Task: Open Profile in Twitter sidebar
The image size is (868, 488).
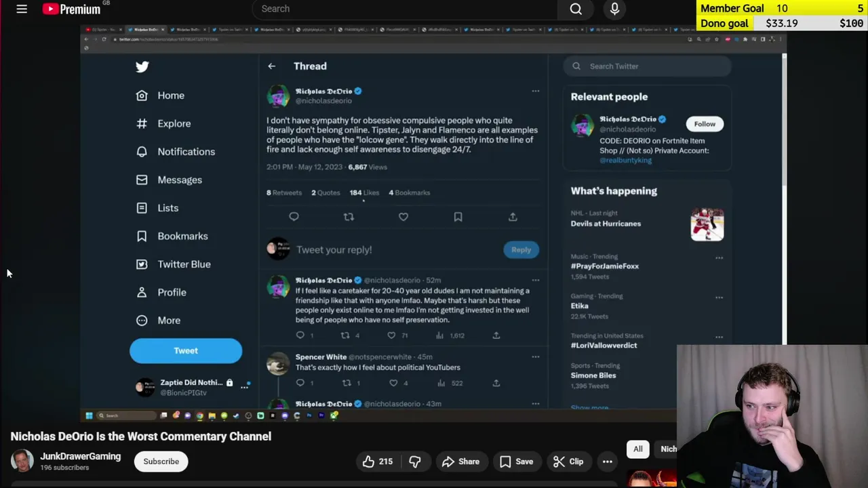Action: [x=161, y=293]
